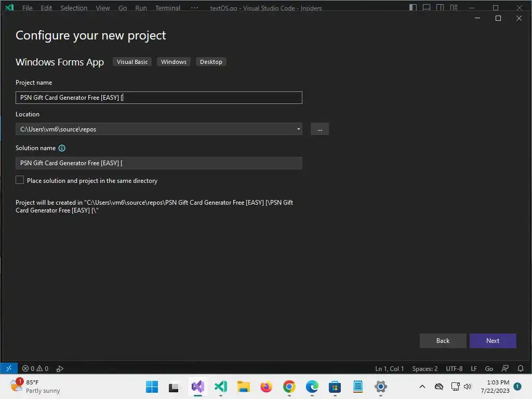532x399 pixels.
Task: Switch to VS Code Insiders in taskbar
Action: pyautogui.click(x=220, y=387)
